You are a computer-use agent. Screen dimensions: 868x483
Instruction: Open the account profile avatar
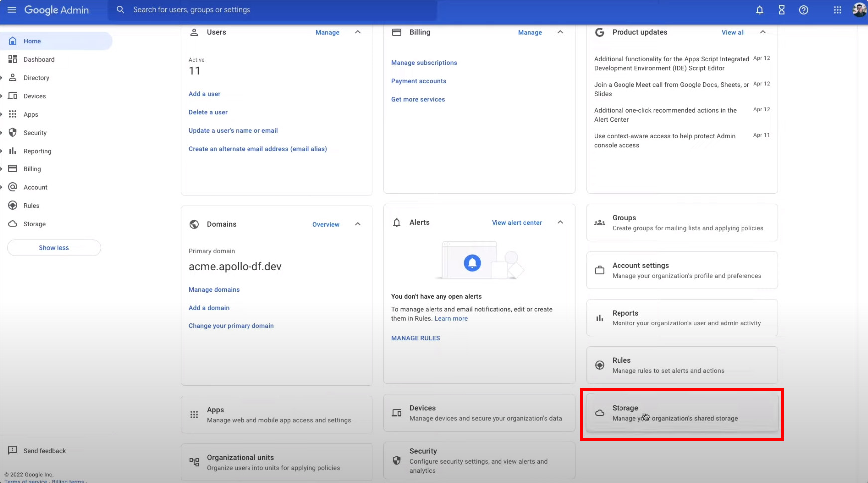pyautogui.click(x=860, y=10)
